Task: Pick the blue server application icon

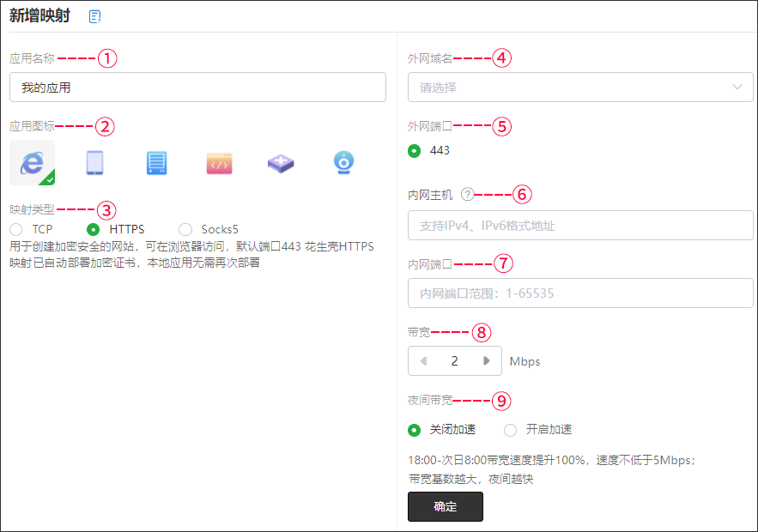Action: (155, 162)
